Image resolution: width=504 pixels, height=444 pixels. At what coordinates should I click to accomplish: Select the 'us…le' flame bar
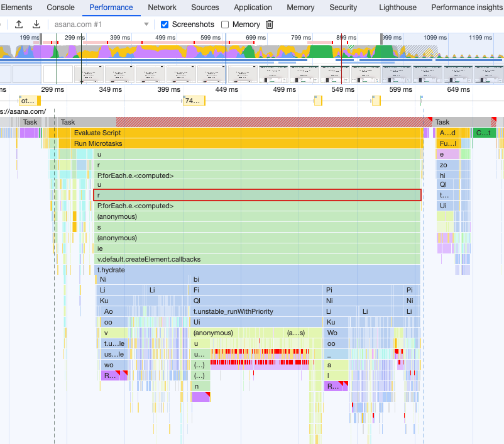pyautogui.click(x=114, y=354)
